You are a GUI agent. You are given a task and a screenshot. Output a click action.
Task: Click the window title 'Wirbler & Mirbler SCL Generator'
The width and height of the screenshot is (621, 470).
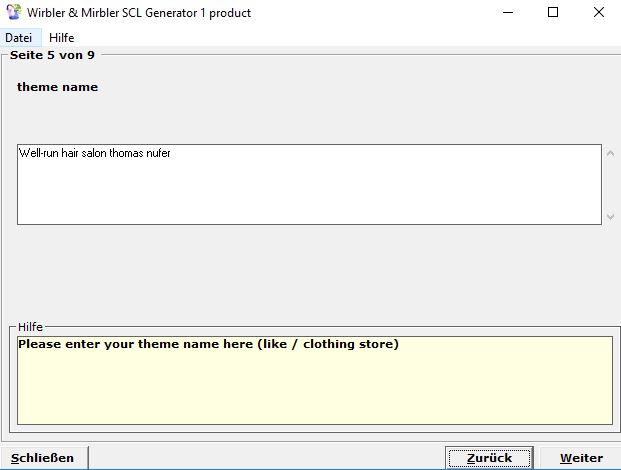[x=138, y=13]
